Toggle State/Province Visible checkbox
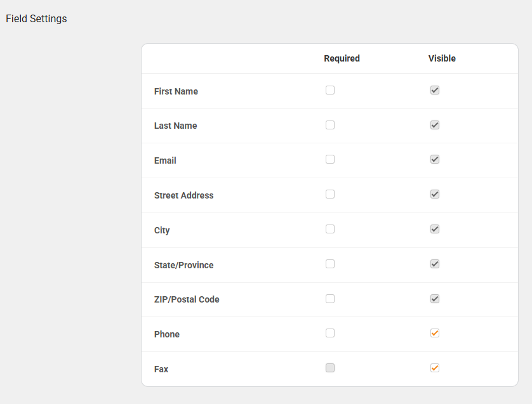 [435, 264]
